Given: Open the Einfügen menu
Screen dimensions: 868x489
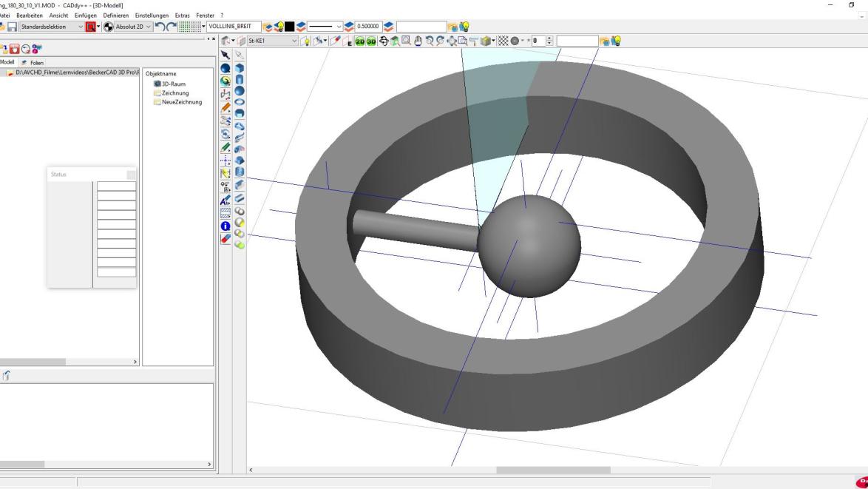Looking at the screenshot, I should tap(86, 16).
